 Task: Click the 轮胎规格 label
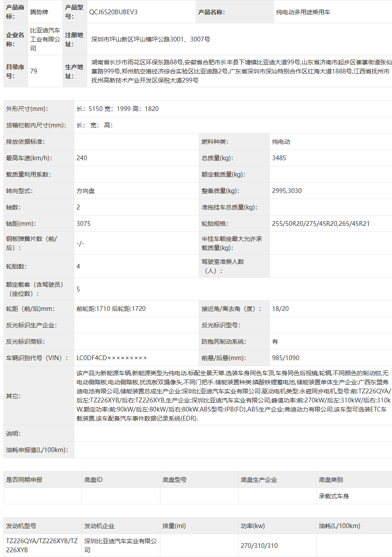tap(215, 224)
